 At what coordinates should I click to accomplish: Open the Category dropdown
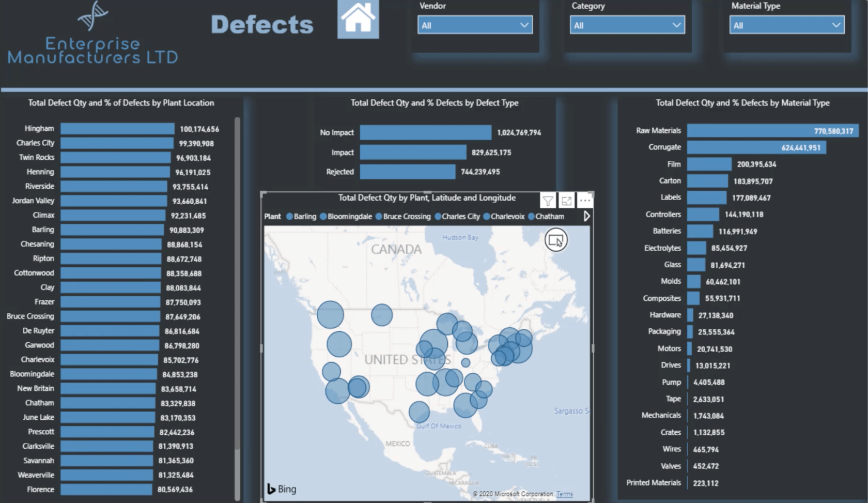point(627,25)
